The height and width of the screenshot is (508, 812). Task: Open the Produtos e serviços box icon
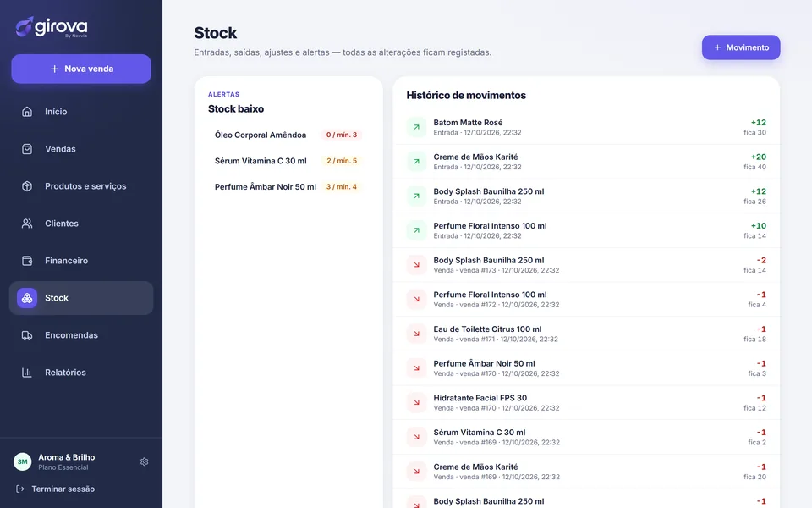(27, 186)
